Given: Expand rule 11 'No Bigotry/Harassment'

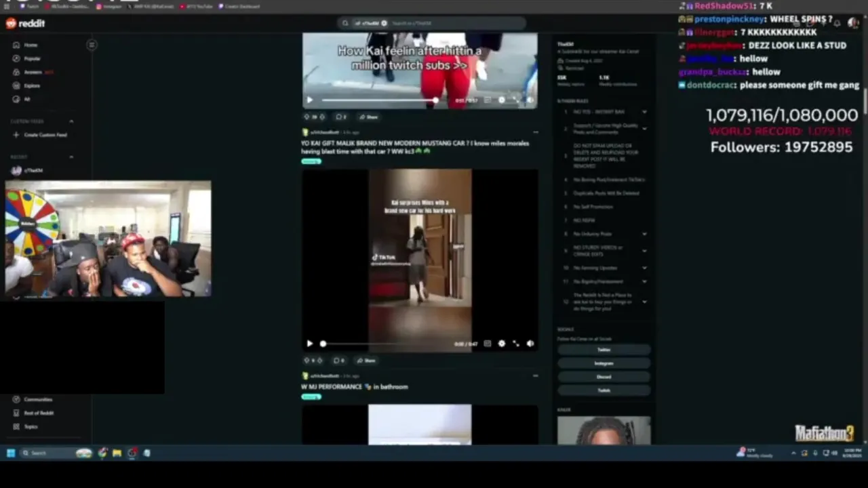Looking at the screenshot, I should point(644,281).
